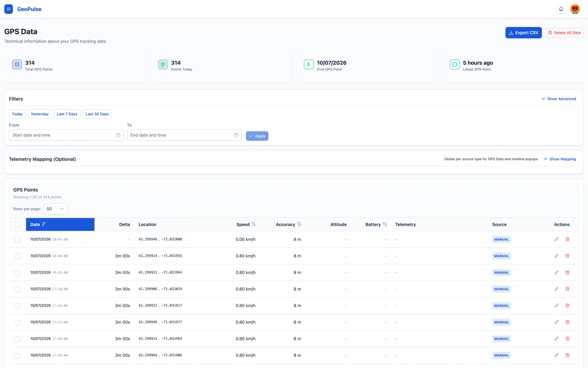Image resolution: width=588 pixels, height=368 pixels.
Task: Click calendar icon in Start date field
Action: click(118, 135)
